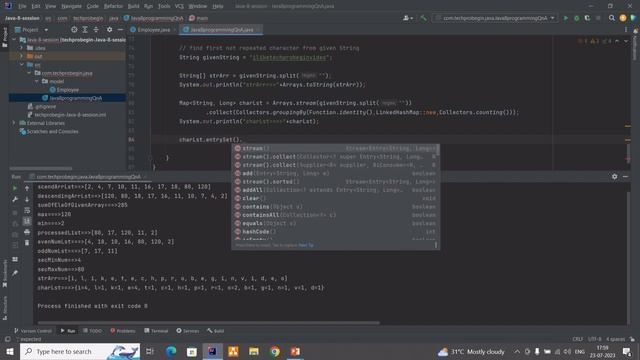Open Search Everywhere with the magnifier icon
The height and width of the screenshot is (360, 640).
[x=611, y=18]
